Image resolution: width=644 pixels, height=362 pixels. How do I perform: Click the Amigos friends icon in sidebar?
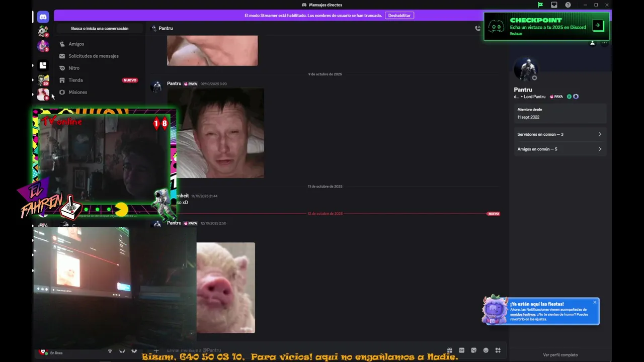tap(62, 44)
